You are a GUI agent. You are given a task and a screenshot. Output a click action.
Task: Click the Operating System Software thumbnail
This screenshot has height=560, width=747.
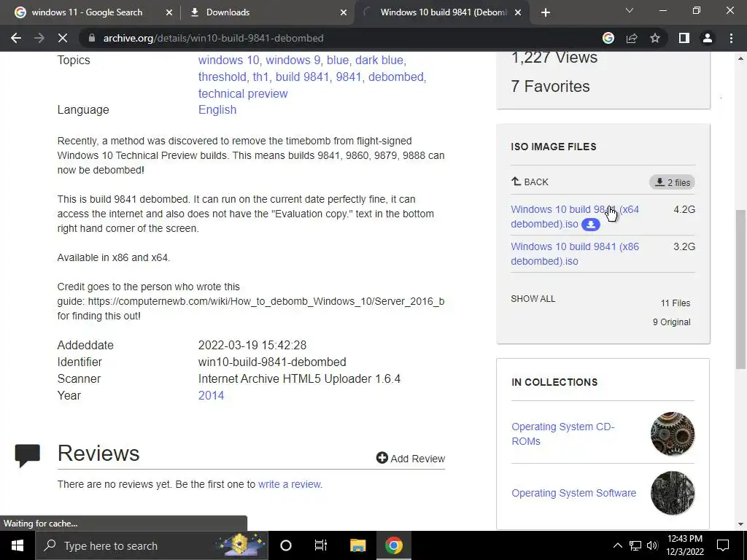pos(673,493)
